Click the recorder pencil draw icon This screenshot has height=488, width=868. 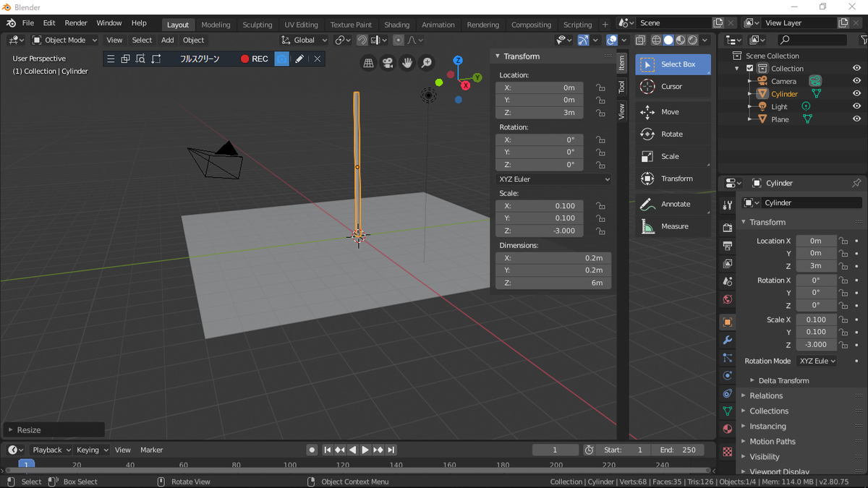pos(299,59)
